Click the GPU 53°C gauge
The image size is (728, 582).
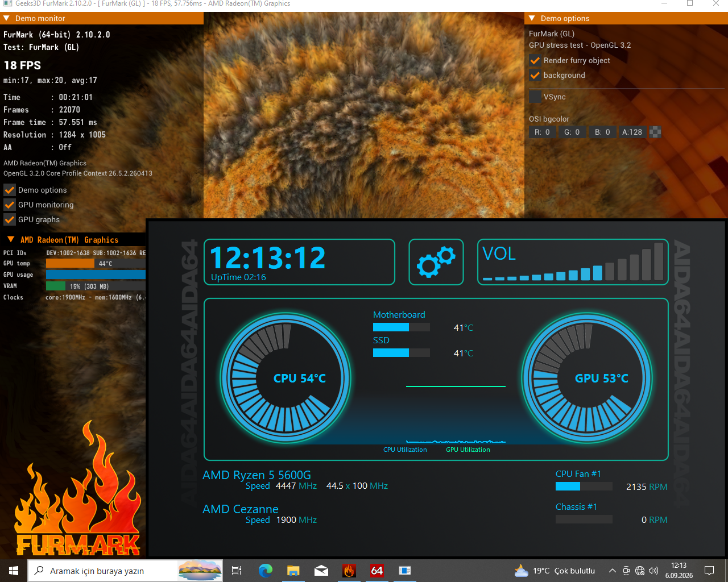587,379
